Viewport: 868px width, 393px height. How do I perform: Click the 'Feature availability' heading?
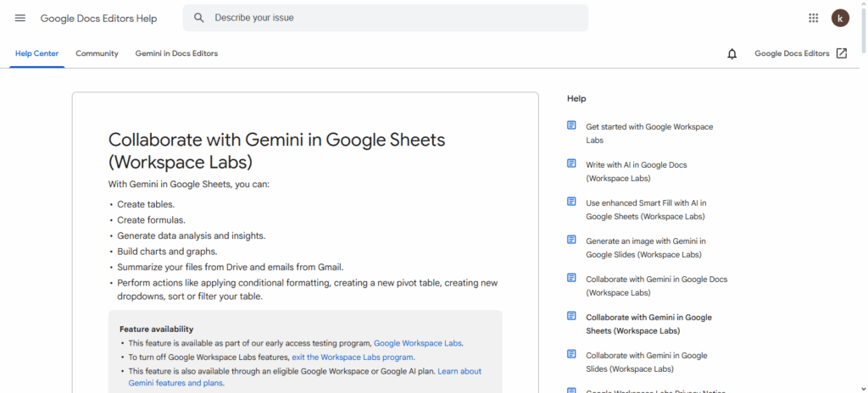point(156,329)
